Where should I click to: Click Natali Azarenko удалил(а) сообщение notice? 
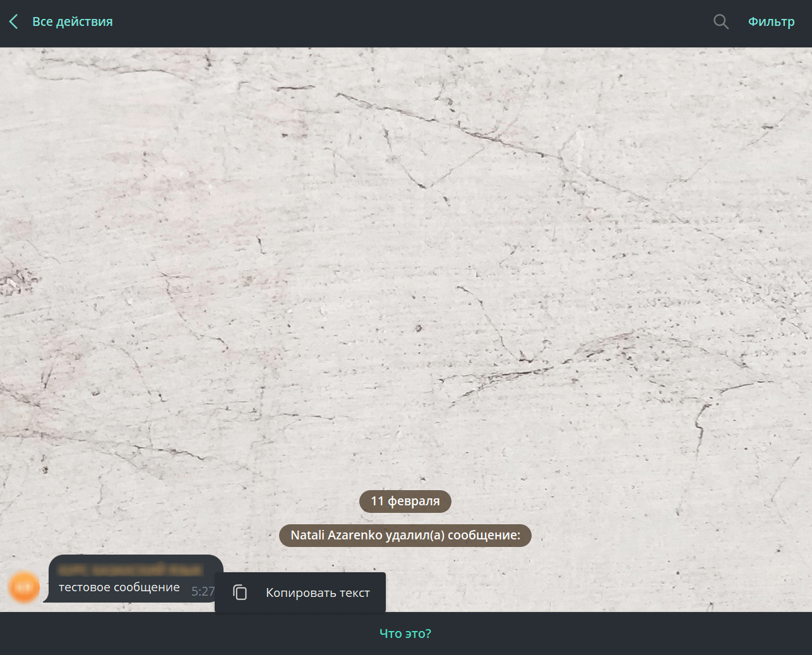click(405, 536)
